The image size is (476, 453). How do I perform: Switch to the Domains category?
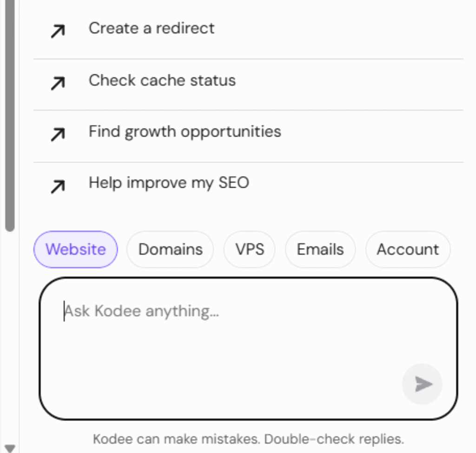tap(170, 249)
